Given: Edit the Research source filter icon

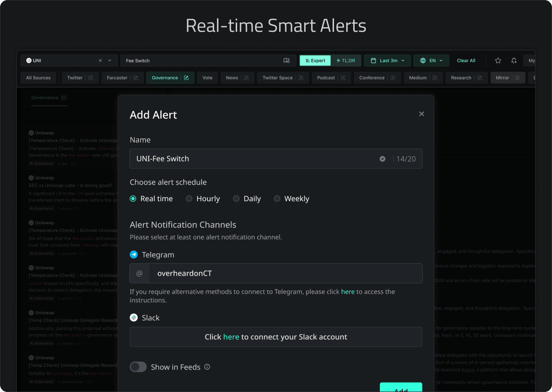Looking at the screenshot, I should pos(480,78).
